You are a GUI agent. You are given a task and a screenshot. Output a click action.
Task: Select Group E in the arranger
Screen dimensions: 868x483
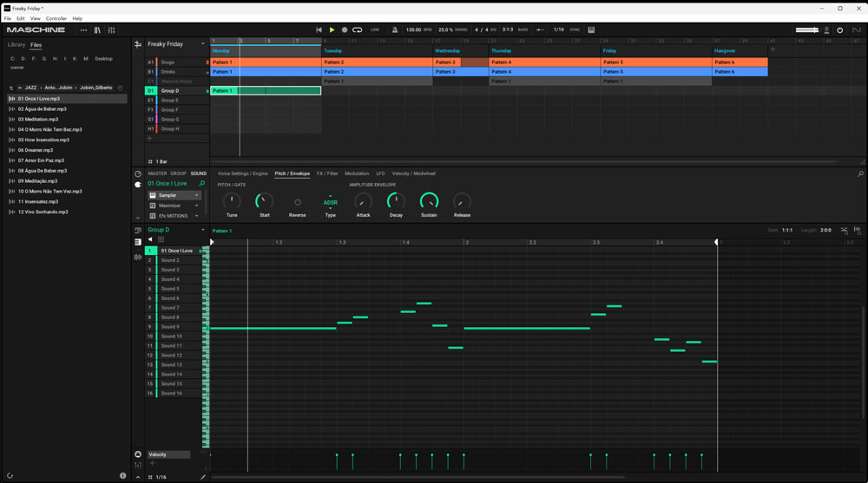tap(177, 100)
